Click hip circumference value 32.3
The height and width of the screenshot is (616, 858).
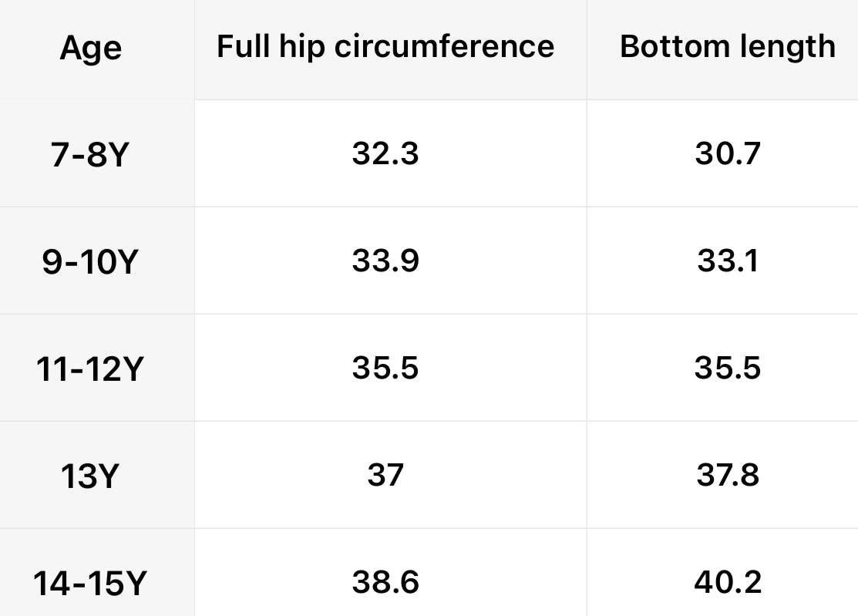coord(385,154)
